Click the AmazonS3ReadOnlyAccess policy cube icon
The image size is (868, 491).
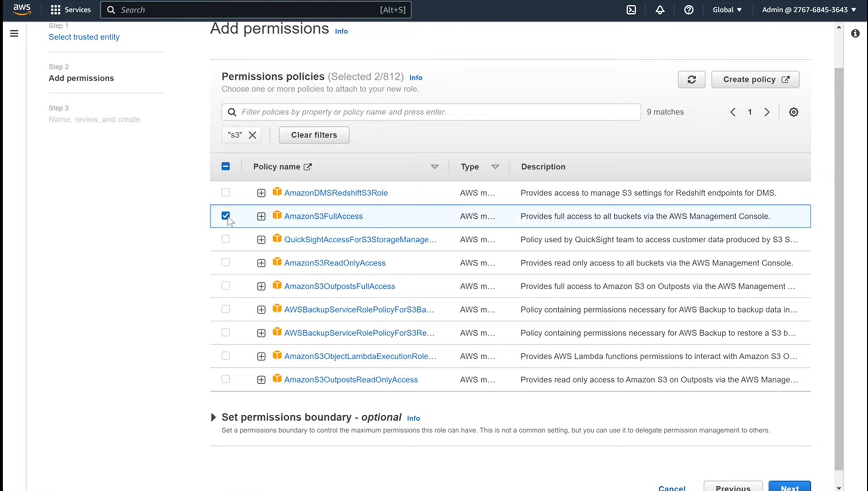277,262
